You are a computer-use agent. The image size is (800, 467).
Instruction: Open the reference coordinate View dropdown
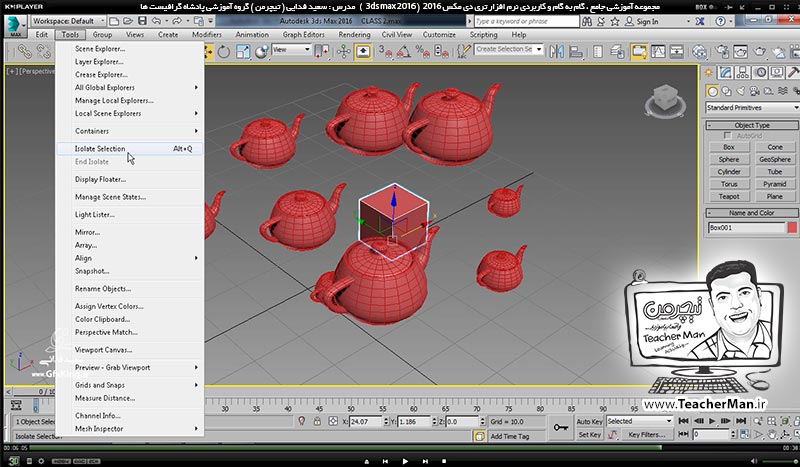pyautogui.click(x=291, y=50)
